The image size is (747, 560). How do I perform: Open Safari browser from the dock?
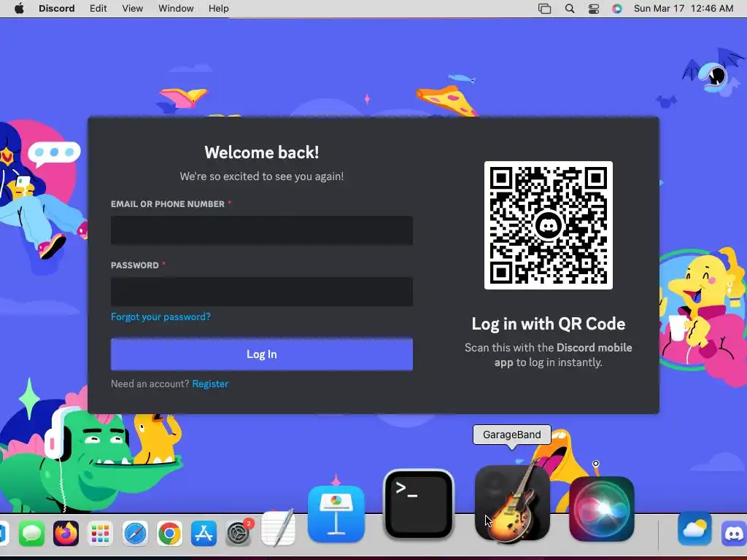(135, 533)
